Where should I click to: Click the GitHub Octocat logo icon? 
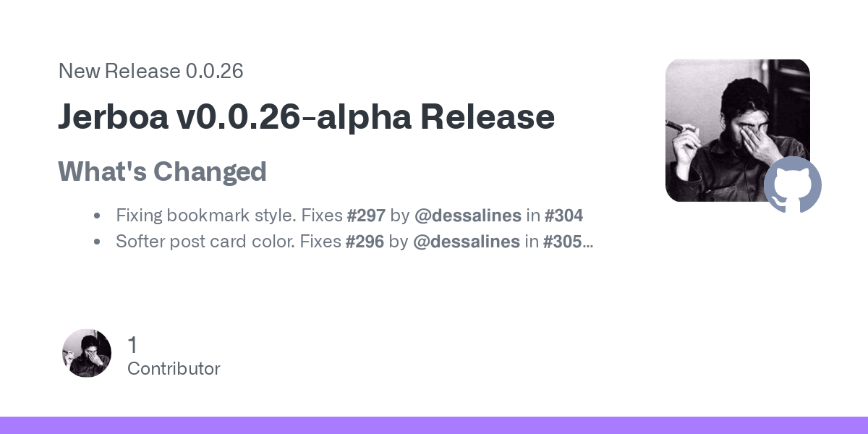793,184
